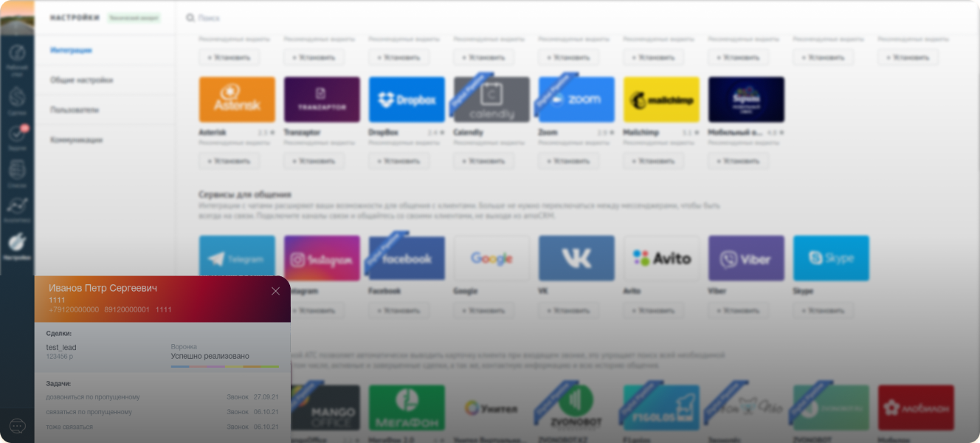Select the Asterisk integration tile
Image resolution: width=980 pixels, height=443 pixels.
coord(237,100)
